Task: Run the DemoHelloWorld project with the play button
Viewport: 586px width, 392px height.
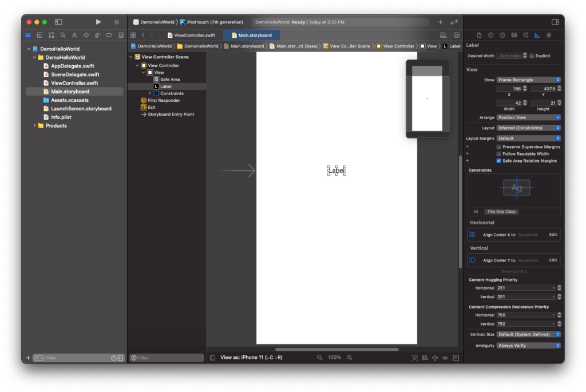Action: [97, 21]
